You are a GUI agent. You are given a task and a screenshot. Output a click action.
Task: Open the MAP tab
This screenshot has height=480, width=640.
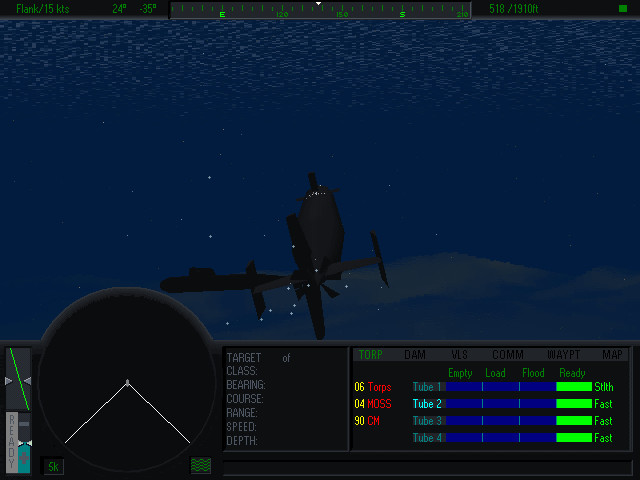coord(612,355)
